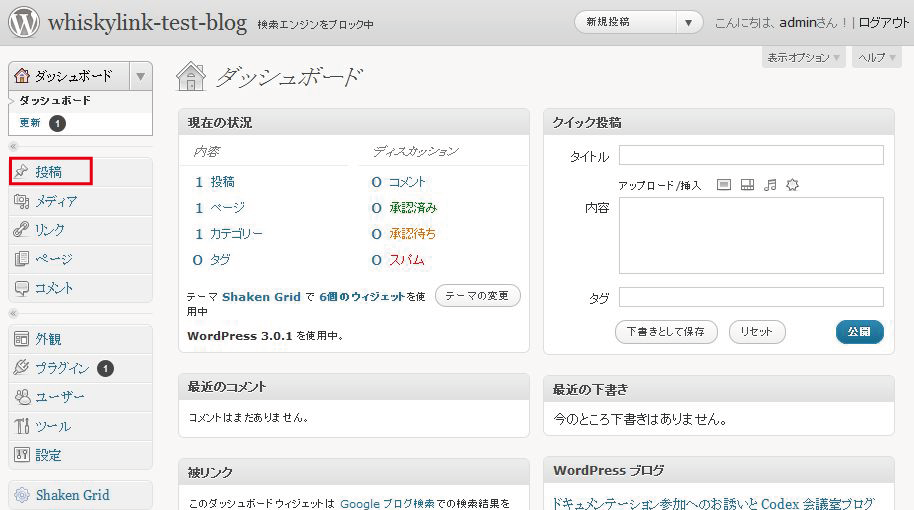Viewport: 914px width, 510px height.
Task: Click the Shaken Grid gear icon
Action: click(22, 495)
